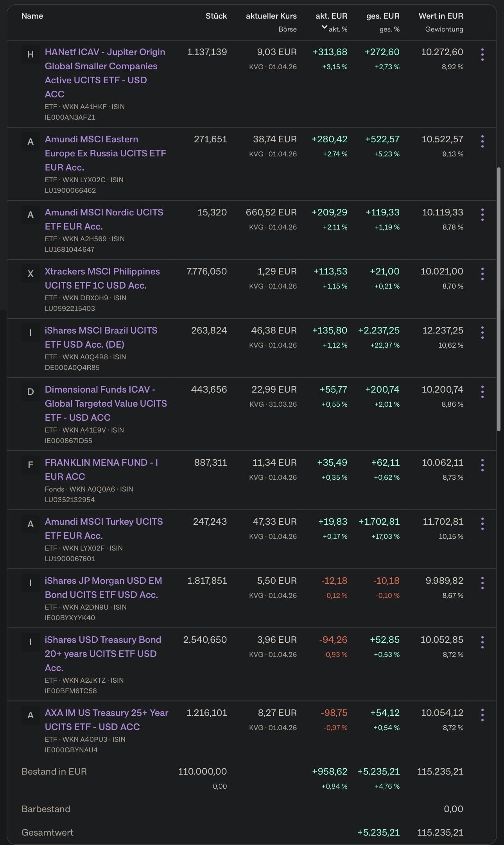Expand options for AXA IM US Treasury 25+
The height and width of the screenshot is (845, 504).
482,715
